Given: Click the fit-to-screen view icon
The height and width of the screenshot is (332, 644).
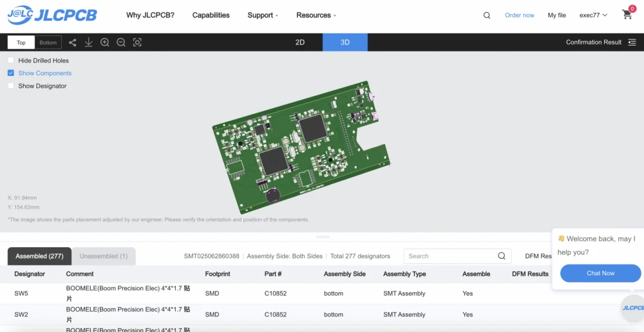Looking at the screenshot, I should [137, 42].
